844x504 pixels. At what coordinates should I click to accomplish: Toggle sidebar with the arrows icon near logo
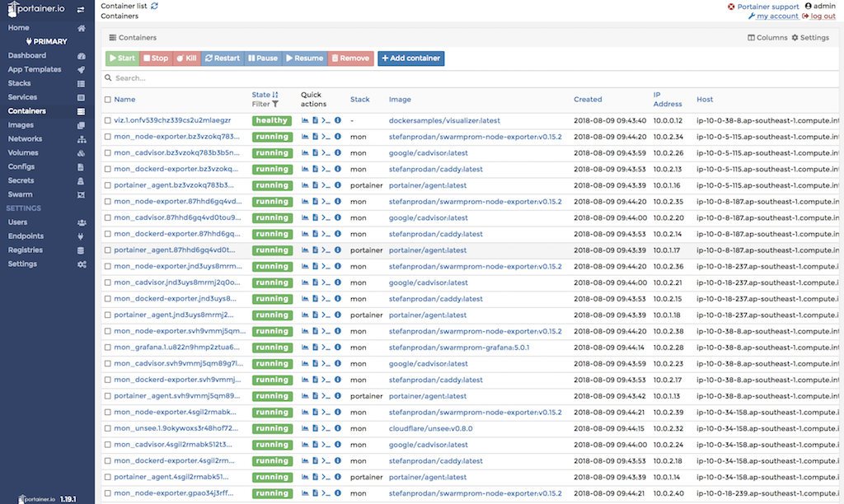tap(80, 10)
